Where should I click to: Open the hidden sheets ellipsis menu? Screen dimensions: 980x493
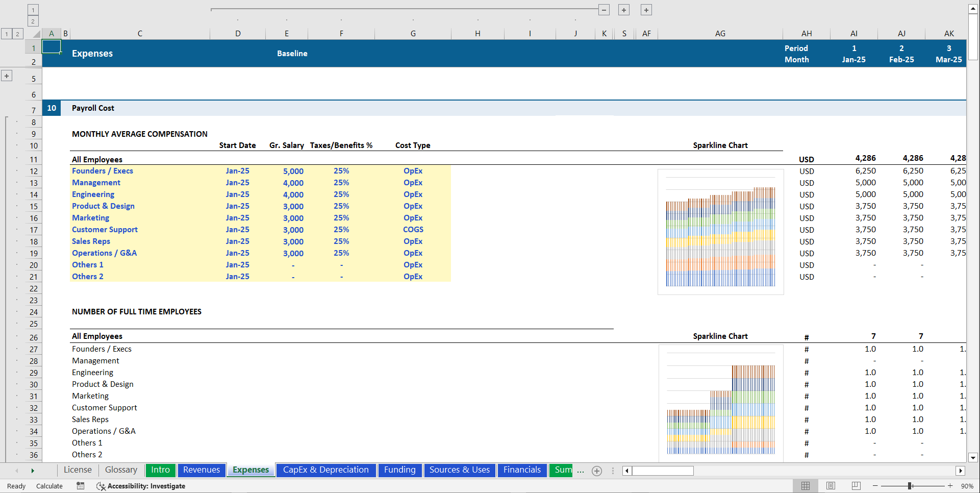pos(581,471)
